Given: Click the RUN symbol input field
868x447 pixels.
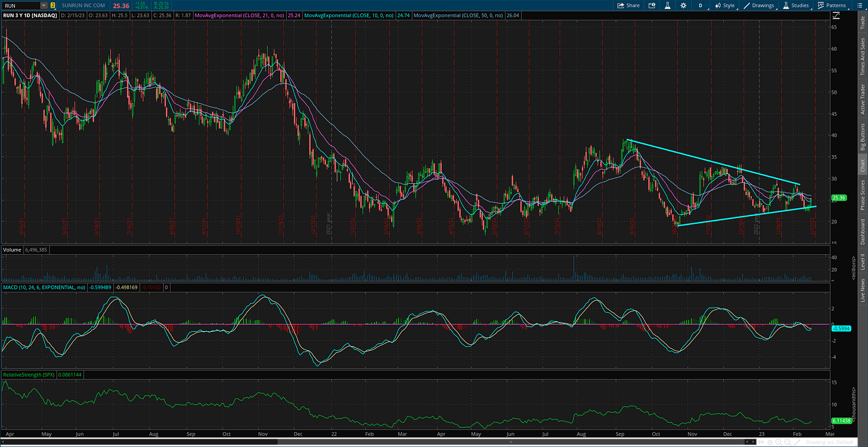Looking at the screenshot, I should tap(21, 5).
